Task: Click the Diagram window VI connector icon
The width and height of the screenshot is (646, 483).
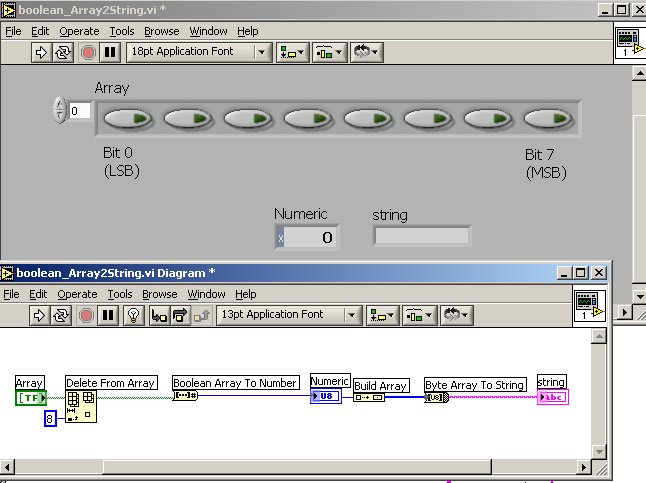Action: tap(590, 306)
